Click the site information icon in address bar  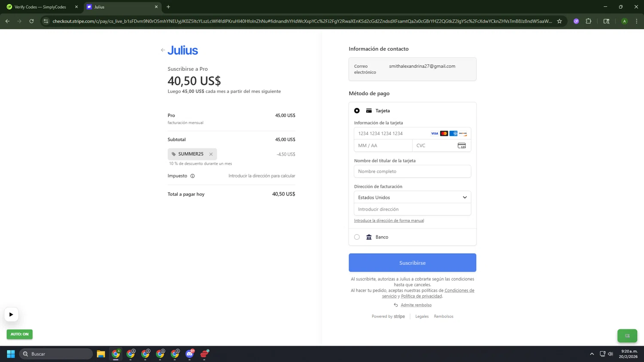coord(46,21)
